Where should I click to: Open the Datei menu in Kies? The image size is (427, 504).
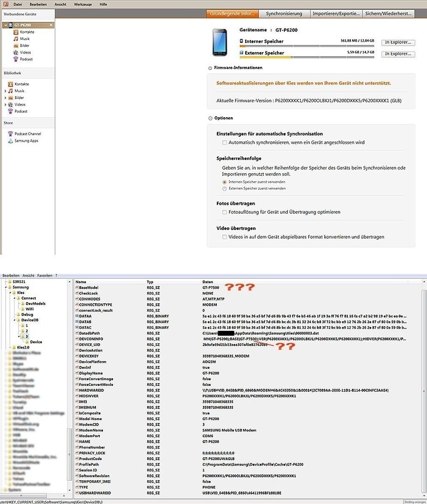tap(18, 4)
